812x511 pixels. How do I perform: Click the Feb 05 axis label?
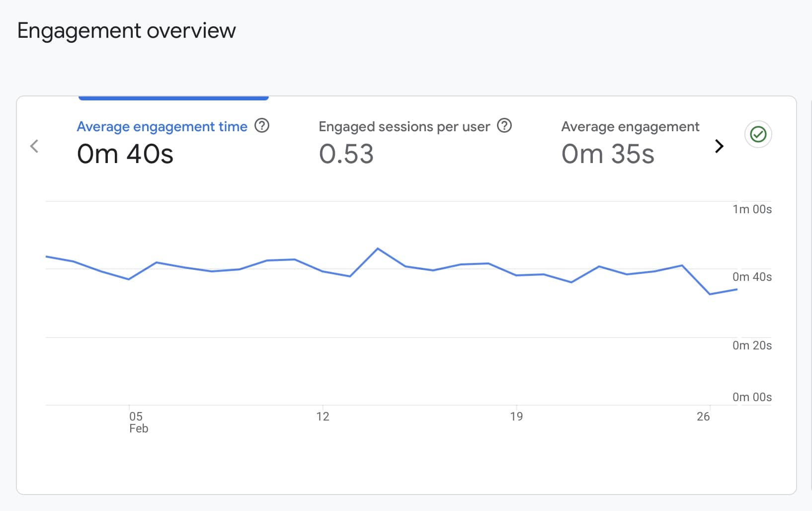pyautogui.click(x=138, y=422)
